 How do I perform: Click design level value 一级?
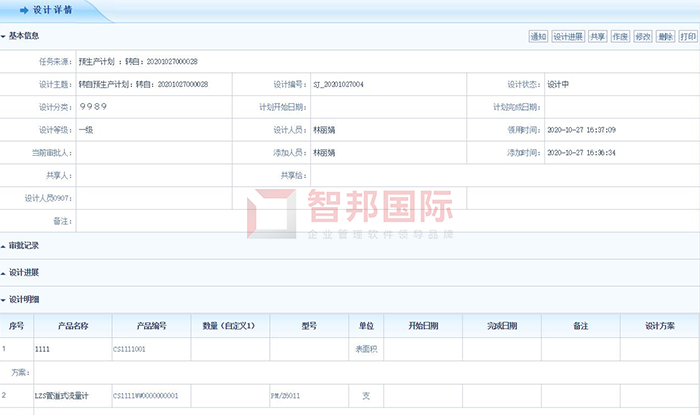coord(86,130)
